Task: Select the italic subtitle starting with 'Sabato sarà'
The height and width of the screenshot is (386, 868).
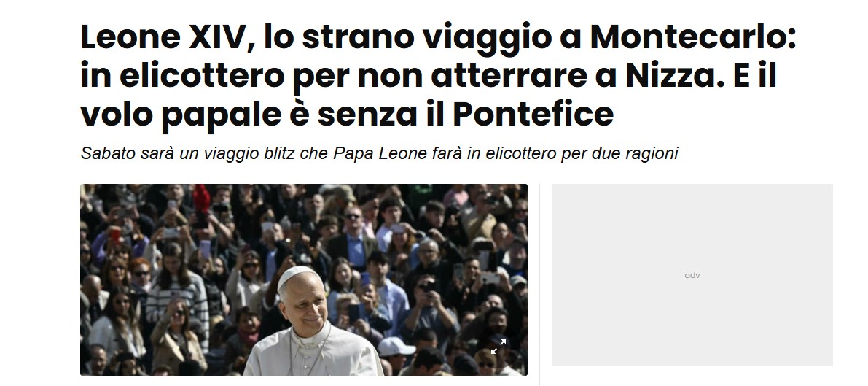Action: pyautogui.click(x=379, y=153)
